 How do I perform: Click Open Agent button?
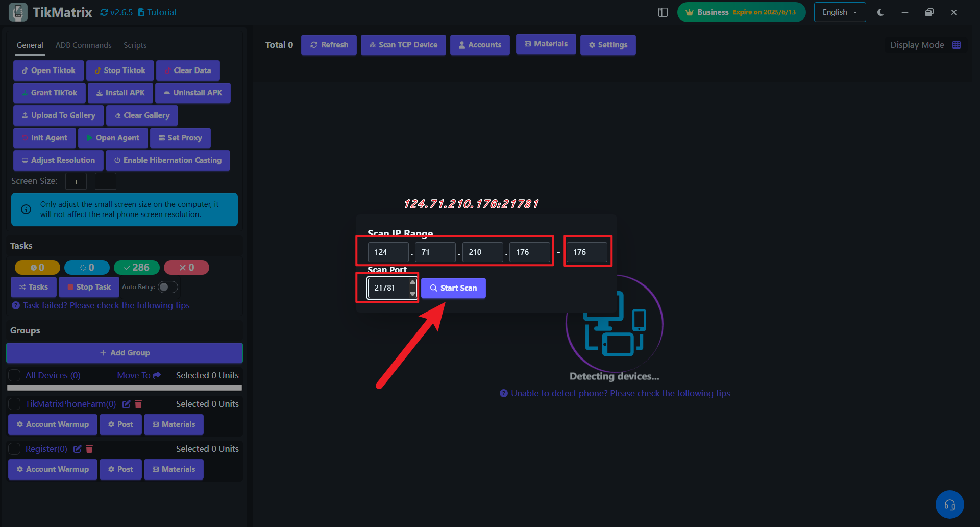point(113,138)
